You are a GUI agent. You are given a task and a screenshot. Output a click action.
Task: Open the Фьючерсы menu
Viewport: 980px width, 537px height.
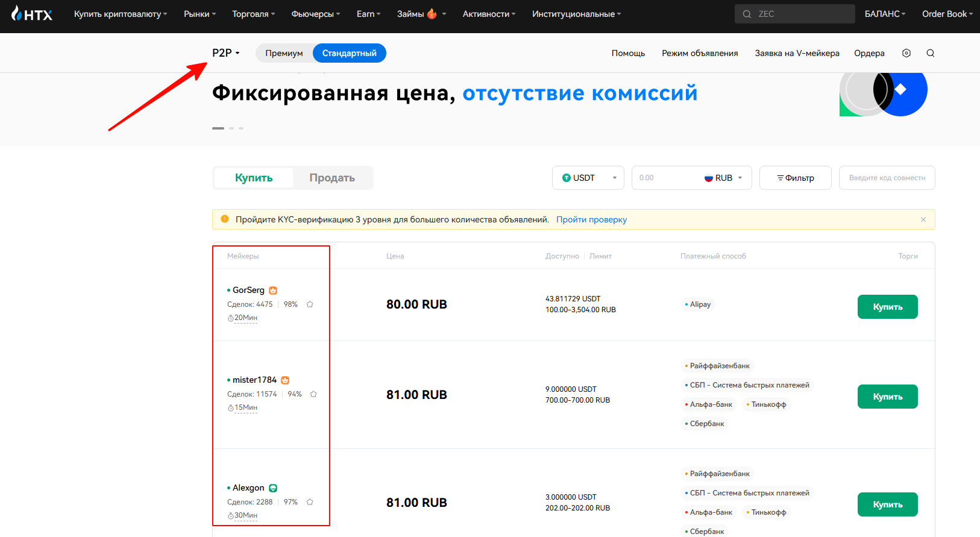(x=315, y=14)
